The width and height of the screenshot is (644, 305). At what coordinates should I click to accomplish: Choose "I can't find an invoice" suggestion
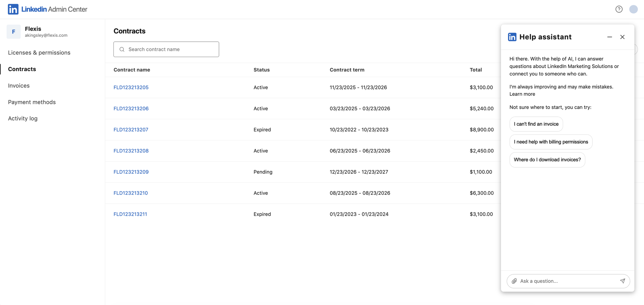(x=536, y=124)
